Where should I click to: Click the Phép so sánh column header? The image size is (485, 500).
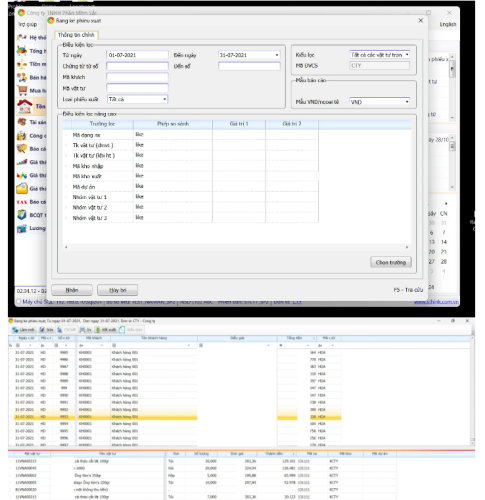pyautogui.click(x=173, y=124)
